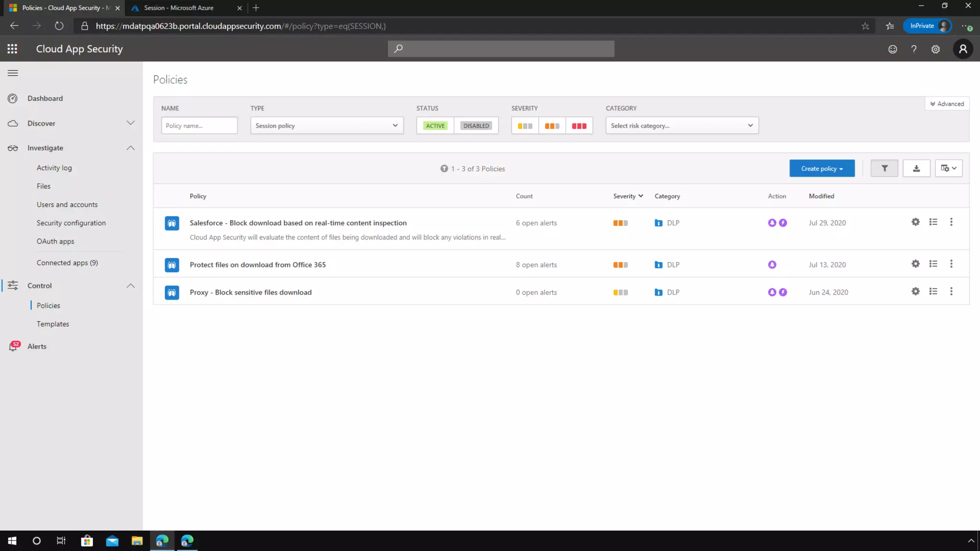This screenshot has width=980, height=551.
Task: Click the export download icon
Action: coord(916,168)
